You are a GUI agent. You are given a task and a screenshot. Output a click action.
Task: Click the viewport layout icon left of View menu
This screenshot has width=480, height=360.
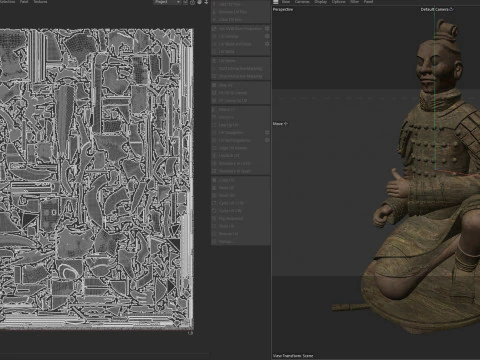(276, 2)
